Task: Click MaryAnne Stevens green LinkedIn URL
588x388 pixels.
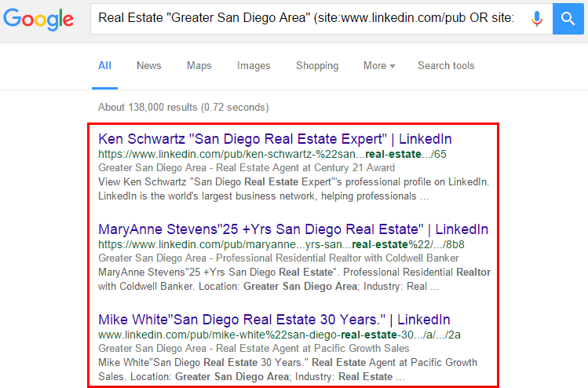Action: click(x=281, y=244)
